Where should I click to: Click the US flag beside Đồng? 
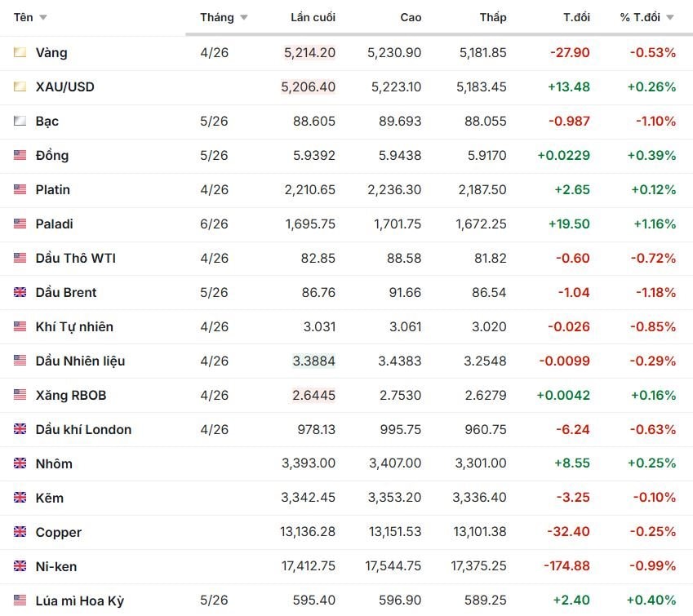20,156
